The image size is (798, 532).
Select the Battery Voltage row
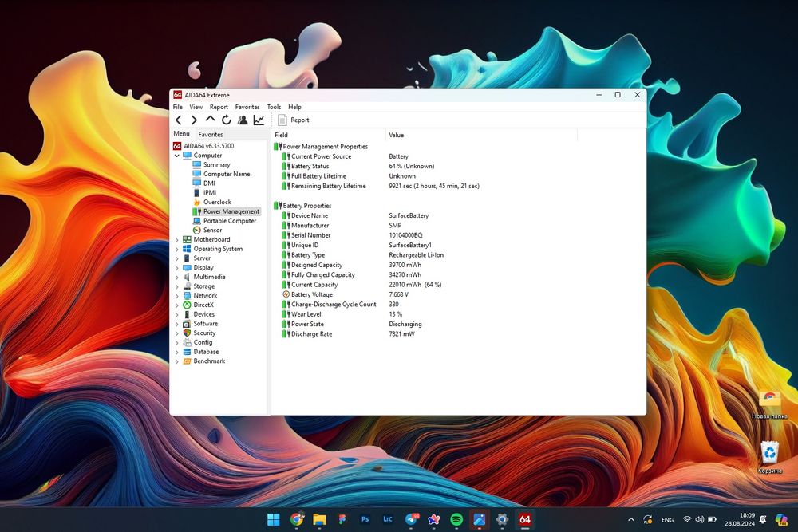(x=312, y=295)
